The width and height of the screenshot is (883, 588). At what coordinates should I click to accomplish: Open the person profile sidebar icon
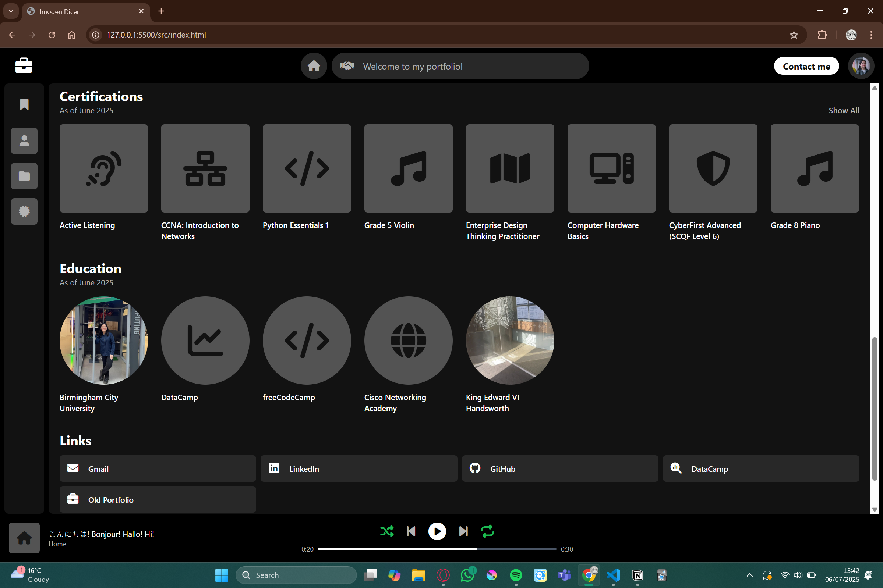click(x=24, y=141)
